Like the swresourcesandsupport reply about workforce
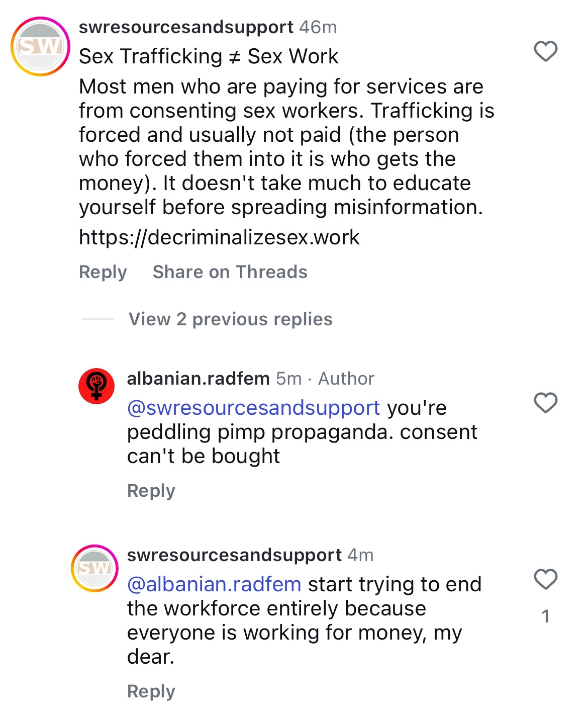Viewport: 588px width, 716px height. tap(545, 579)
